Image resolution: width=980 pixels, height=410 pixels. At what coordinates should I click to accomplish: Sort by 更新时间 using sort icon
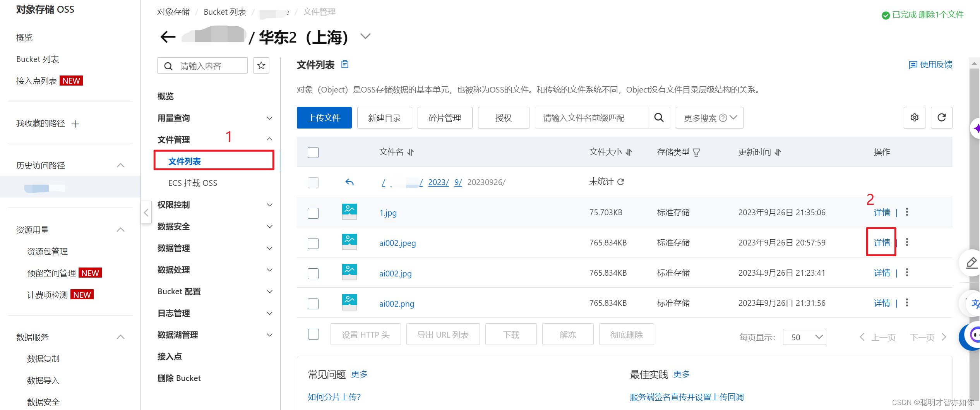pyautogui.click(x=778, y=152)
